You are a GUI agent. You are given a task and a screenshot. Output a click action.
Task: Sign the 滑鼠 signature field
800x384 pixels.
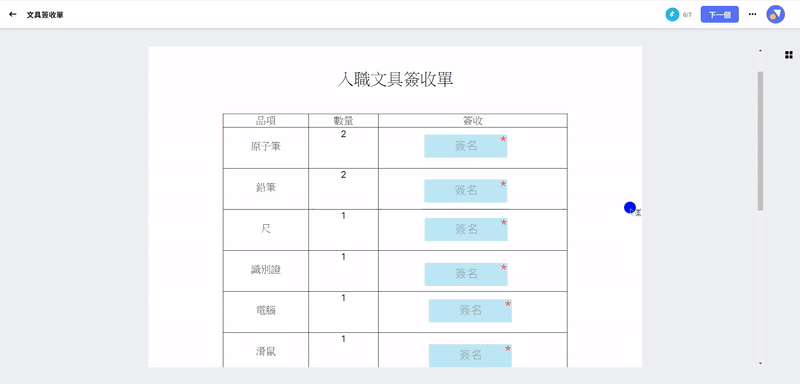[470, 355]
